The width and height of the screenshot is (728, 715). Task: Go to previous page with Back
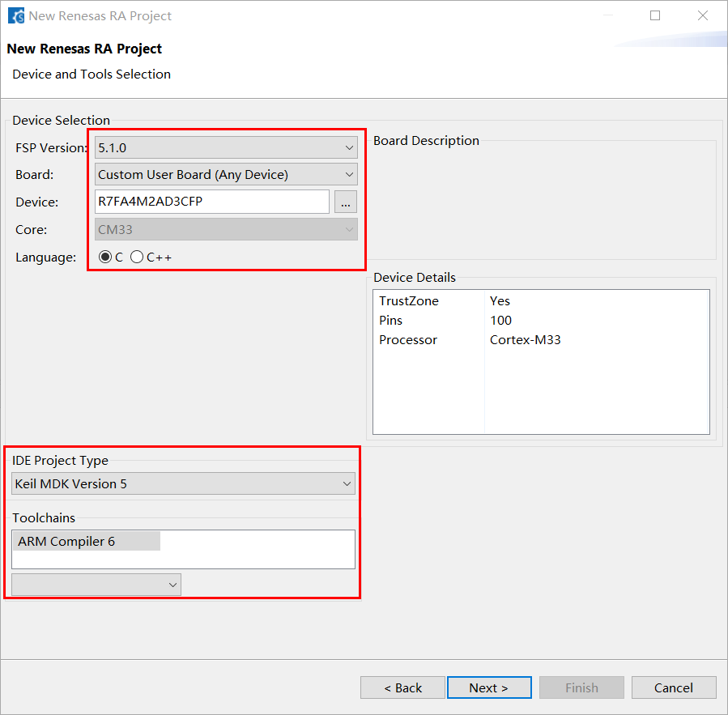(402, 687)
